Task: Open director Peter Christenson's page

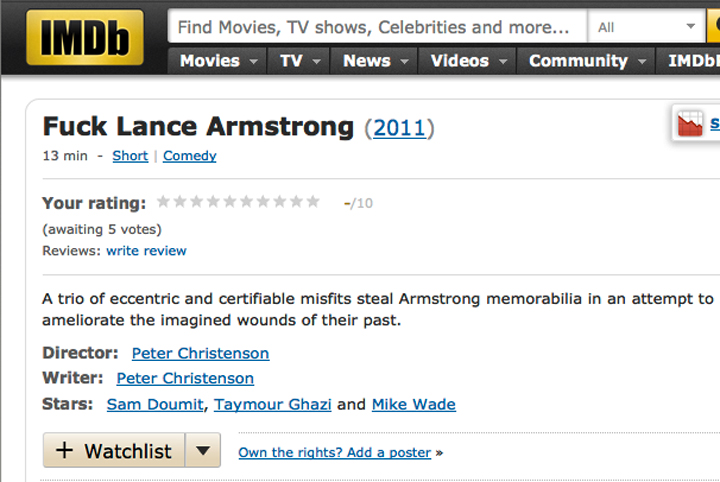Action: [x=200, y=353]
